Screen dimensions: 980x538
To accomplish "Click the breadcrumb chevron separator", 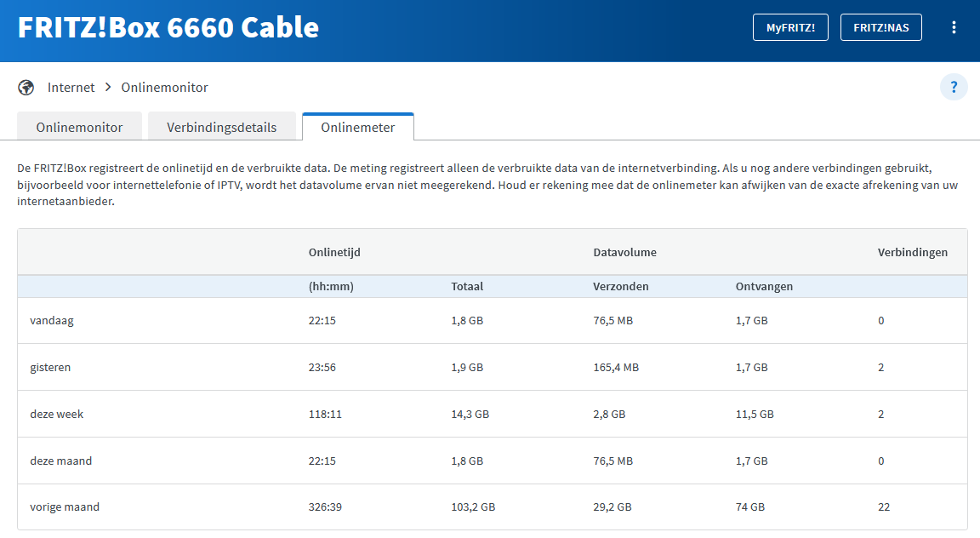I will (108, 88).
